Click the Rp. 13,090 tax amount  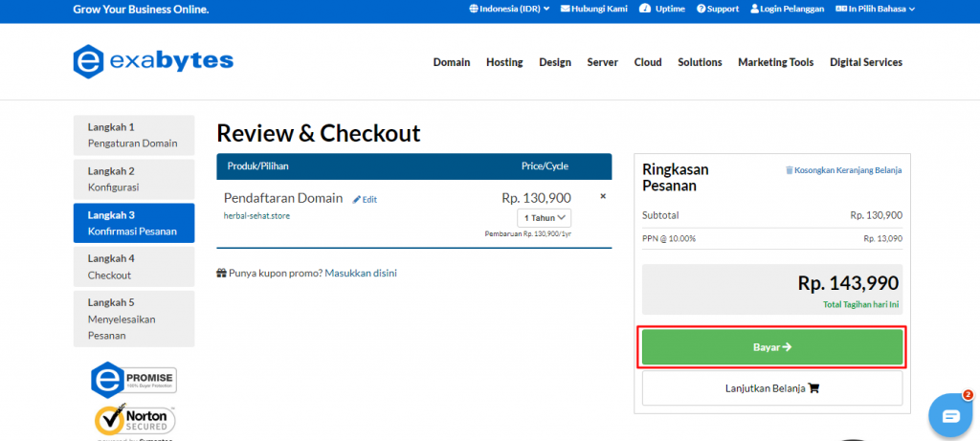tap(882, 238)
